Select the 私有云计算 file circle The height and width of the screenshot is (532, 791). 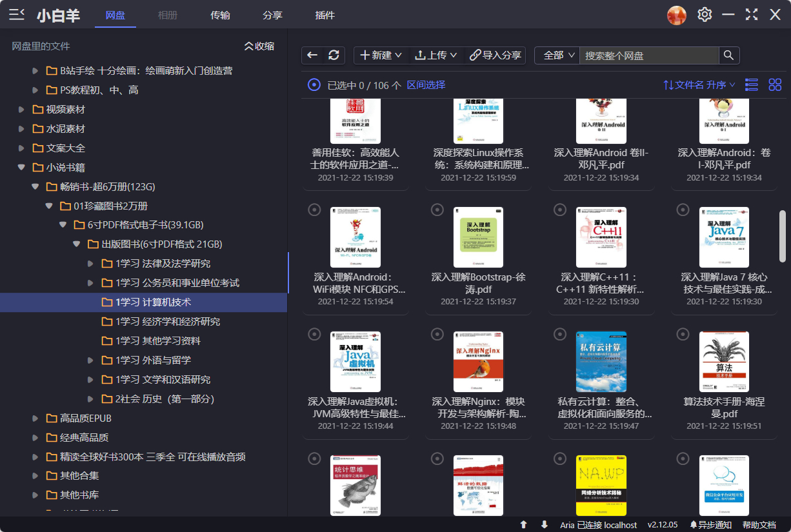559,334
